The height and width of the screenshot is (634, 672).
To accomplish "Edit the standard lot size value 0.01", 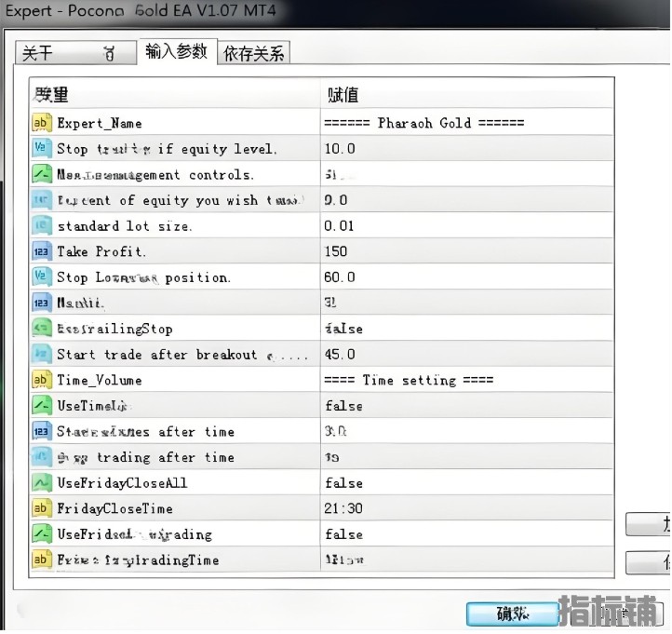I will click(339, 225).
